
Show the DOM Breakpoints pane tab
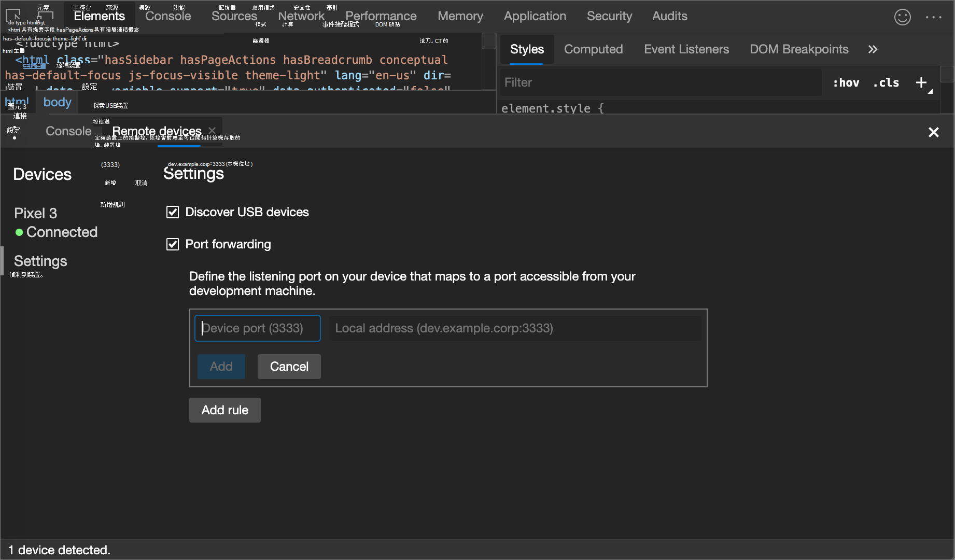pyautogui.click(x=799, y=49)
